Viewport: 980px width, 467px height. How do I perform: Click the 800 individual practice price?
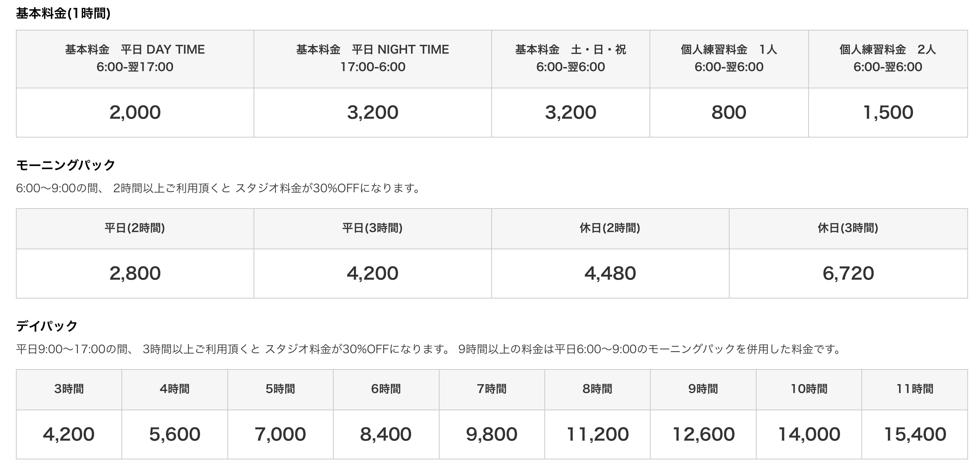(x=729, y=113)
